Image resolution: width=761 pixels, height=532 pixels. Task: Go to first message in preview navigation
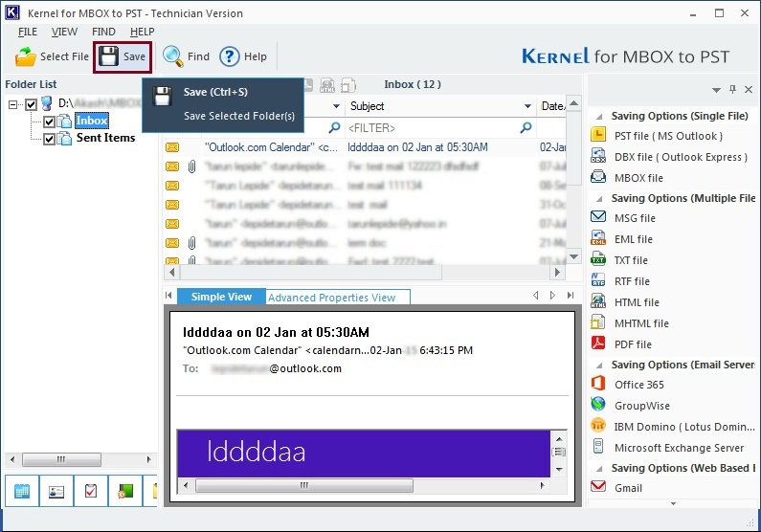click(x=168, y=296)
